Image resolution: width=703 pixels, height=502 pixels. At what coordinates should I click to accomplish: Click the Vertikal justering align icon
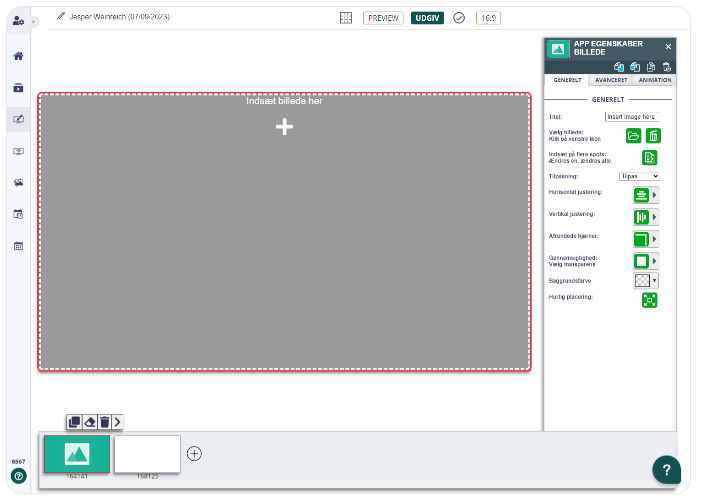pos(641,217)
